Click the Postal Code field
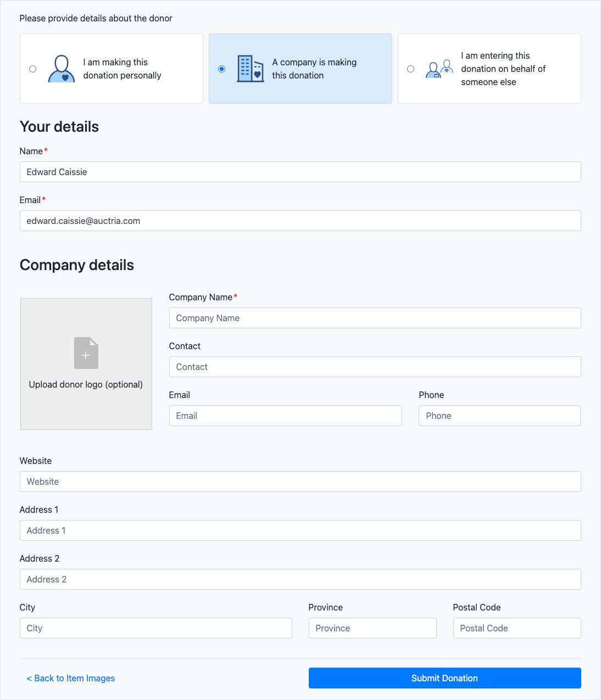Viewport: 601px width, 700px height. (x=516, y=629)
